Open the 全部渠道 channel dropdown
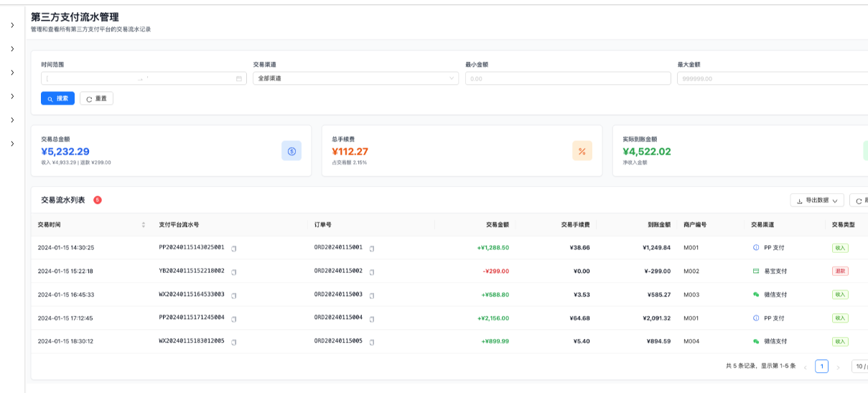This screenshot has width=868, height=393. (x=355, y=78)
